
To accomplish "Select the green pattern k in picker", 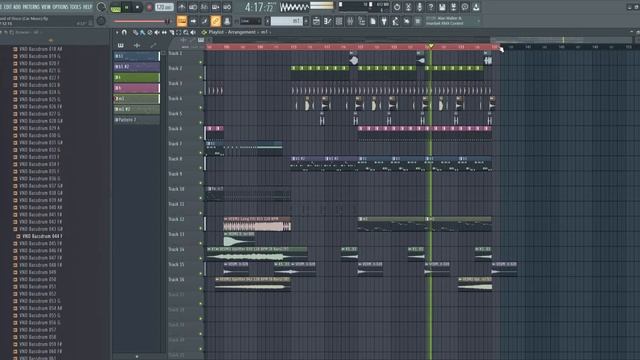I will click(137, 77).
